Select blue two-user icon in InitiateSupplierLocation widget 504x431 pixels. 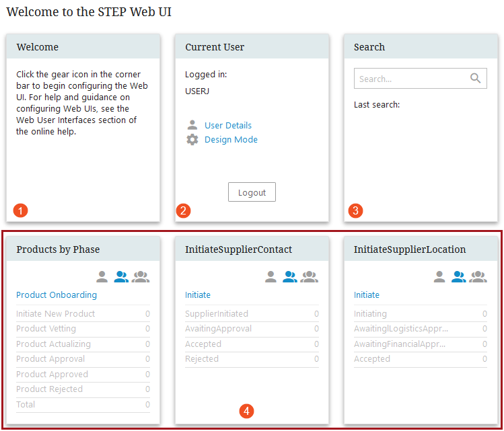point(459,276)
